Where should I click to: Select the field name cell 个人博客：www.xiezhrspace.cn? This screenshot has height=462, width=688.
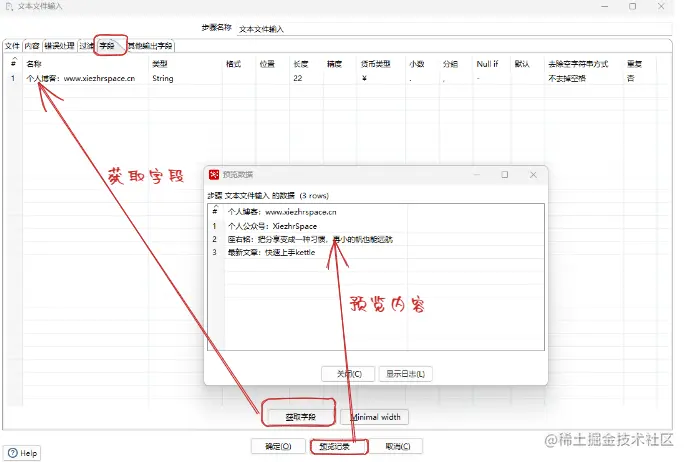pyautogui.click(x=86, y=78)
